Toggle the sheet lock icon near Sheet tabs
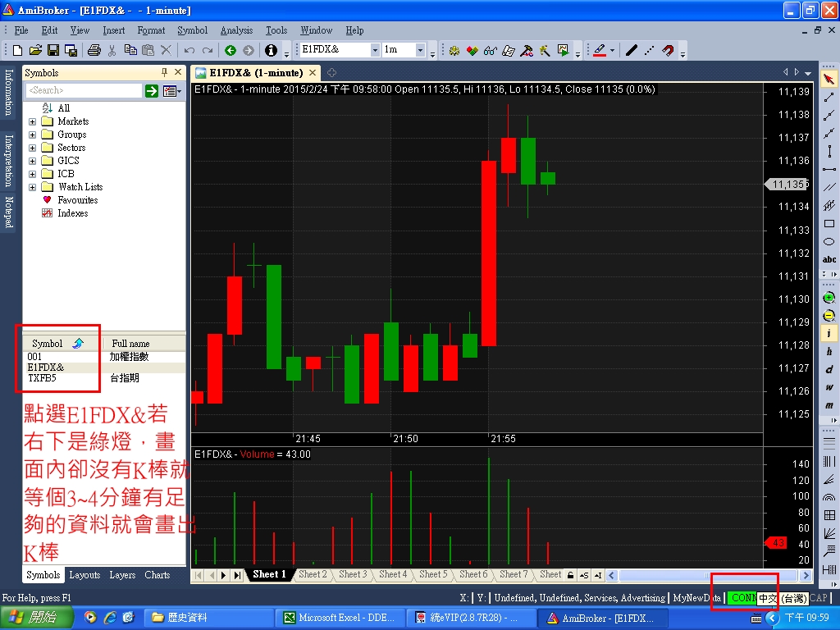Image resolution: width=840 pixels, height=630 pixels. point(571,575)
